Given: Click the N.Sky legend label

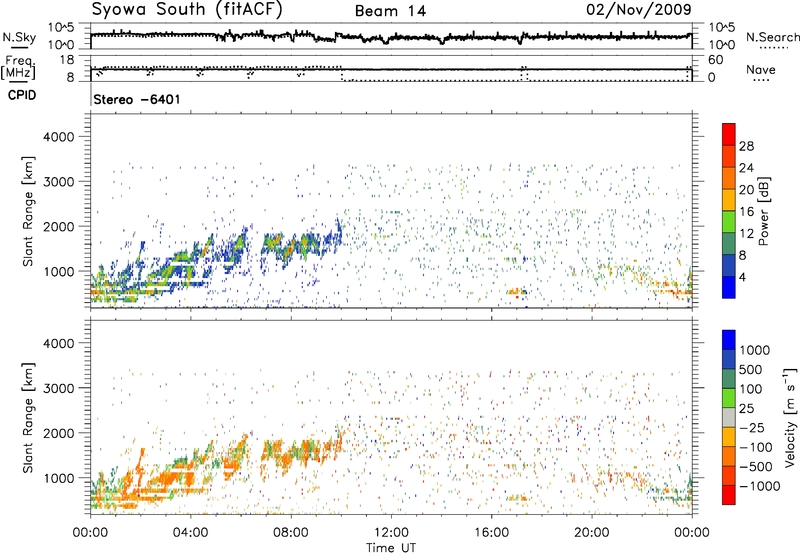Looking at the screenshot, I should (x=19, y=37).
